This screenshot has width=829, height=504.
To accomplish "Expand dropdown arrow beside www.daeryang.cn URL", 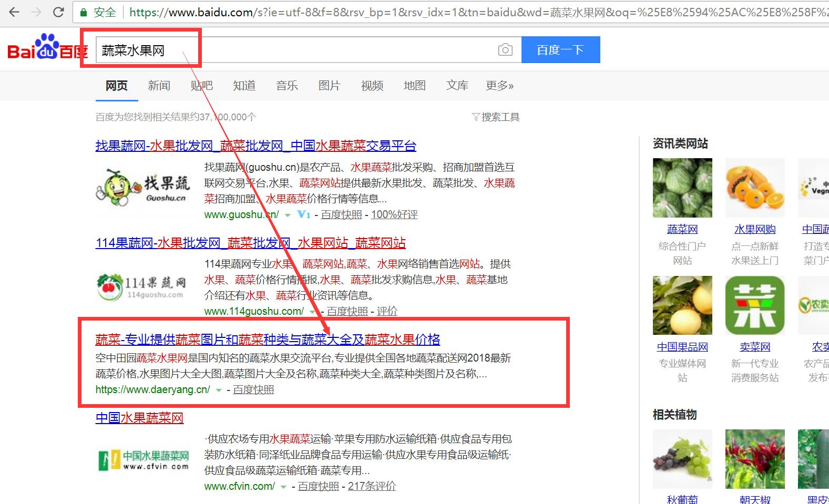I will 219,390.
